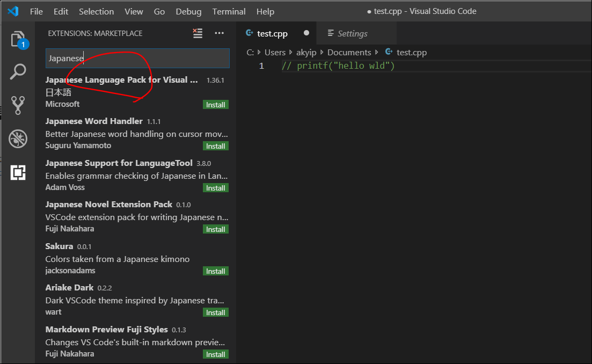Image resolution: width=592 pixels, height=364 pixels.
Task: Click the C: breadcrumb segment
Action: click(250, 52)
